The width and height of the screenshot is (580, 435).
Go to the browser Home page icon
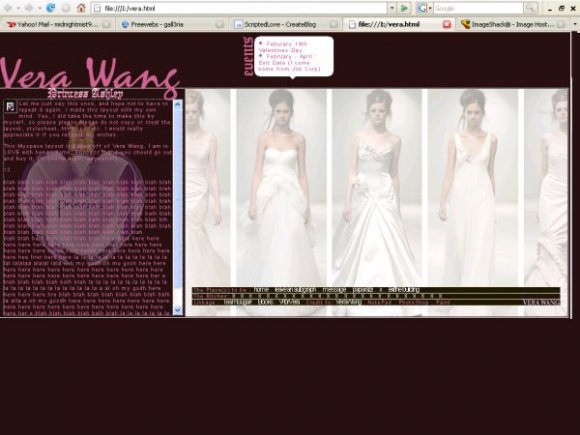coord(81,8)
